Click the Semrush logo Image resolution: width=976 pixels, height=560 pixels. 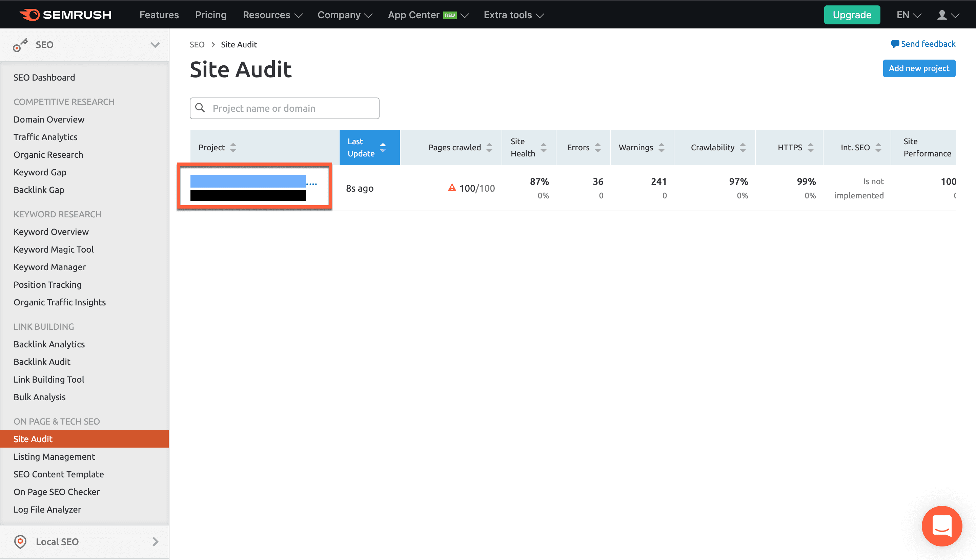(65, 15)
